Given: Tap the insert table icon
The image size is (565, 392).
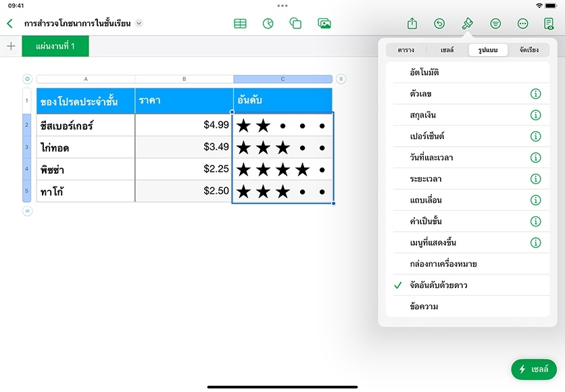Looking at the screenshot, I should [240, 24].
